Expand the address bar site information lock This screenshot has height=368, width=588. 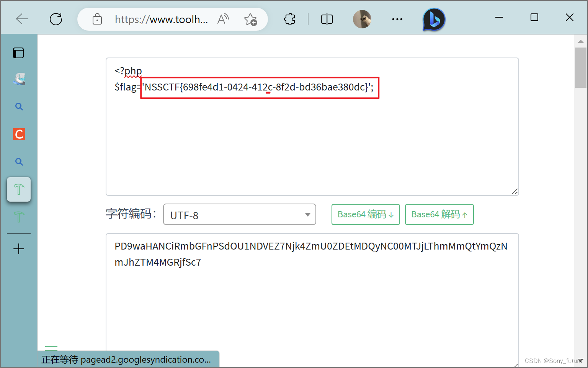pyautogui.click(x=97, y=19)
